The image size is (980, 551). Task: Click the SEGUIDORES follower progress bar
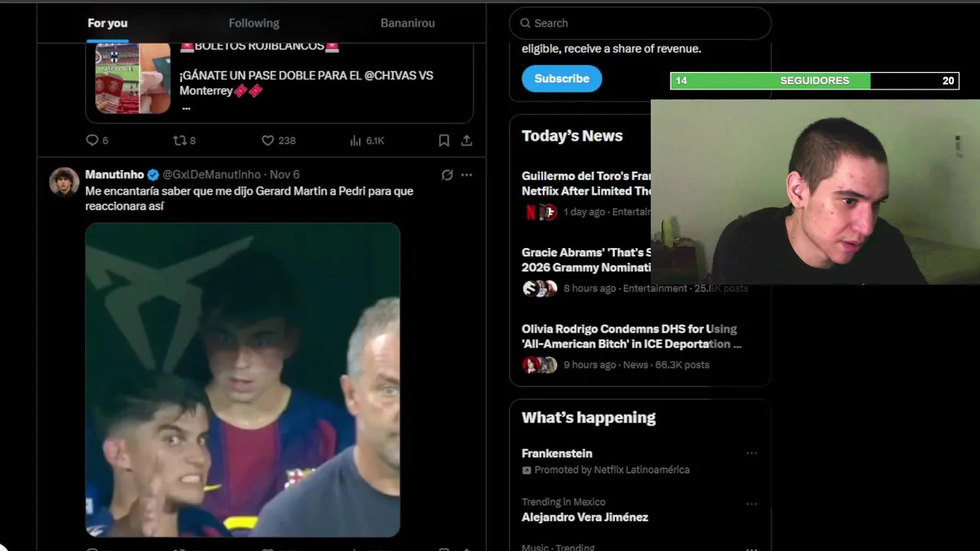pyautogui.click(x=815, y=80)
